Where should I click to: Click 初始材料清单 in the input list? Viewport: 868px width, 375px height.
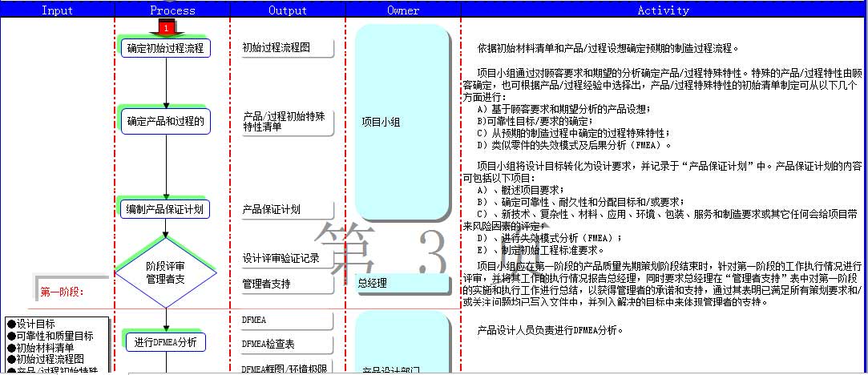click(x=45, y=347)
